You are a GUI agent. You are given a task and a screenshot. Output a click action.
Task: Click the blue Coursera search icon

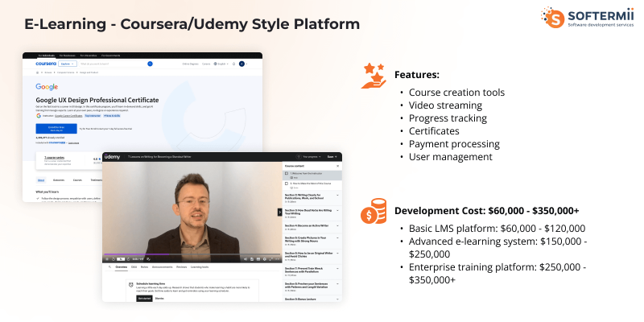[x=150, y=63]
